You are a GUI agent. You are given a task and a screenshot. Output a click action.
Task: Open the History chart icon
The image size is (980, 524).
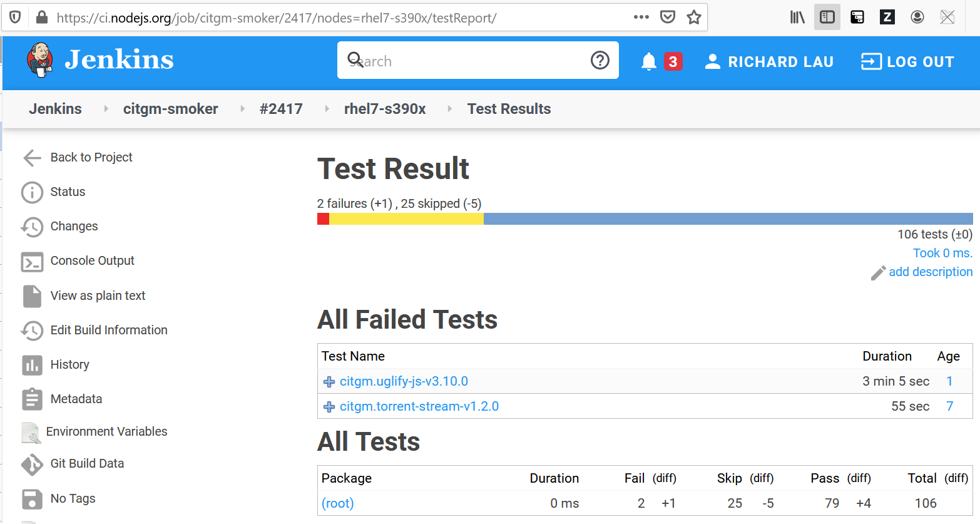point(32,365)
